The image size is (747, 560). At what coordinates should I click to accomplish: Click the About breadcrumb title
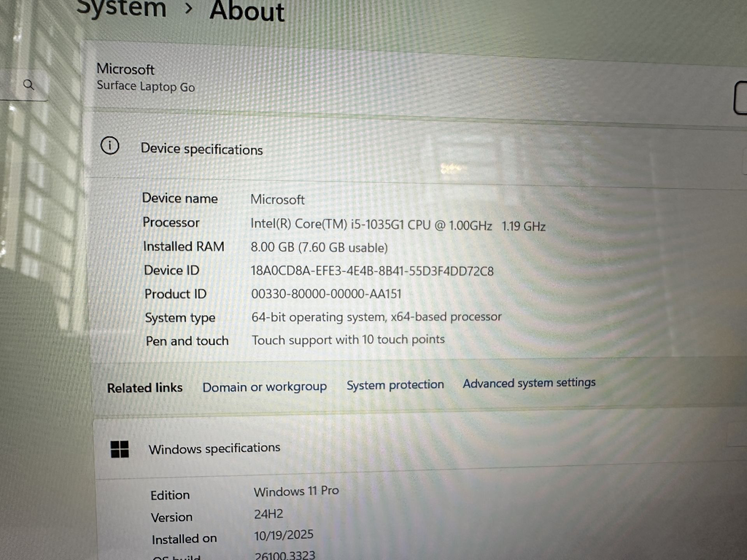pyautogui.click(x=247, y=12)
